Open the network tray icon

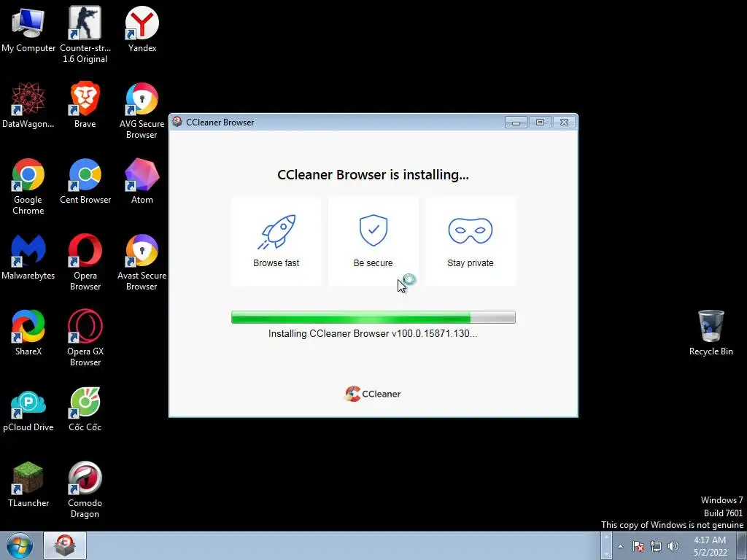point(656,546)
